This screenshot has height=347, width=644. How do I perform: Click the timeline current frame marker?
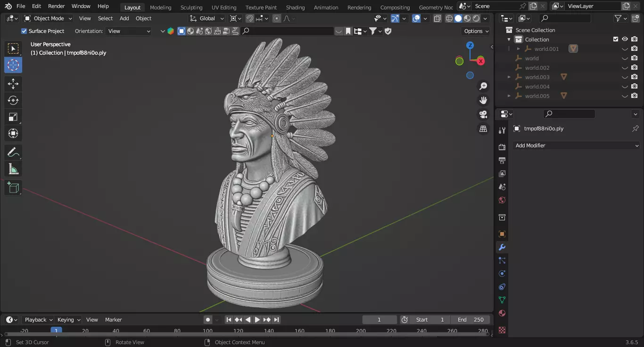[x=56, y=331]
